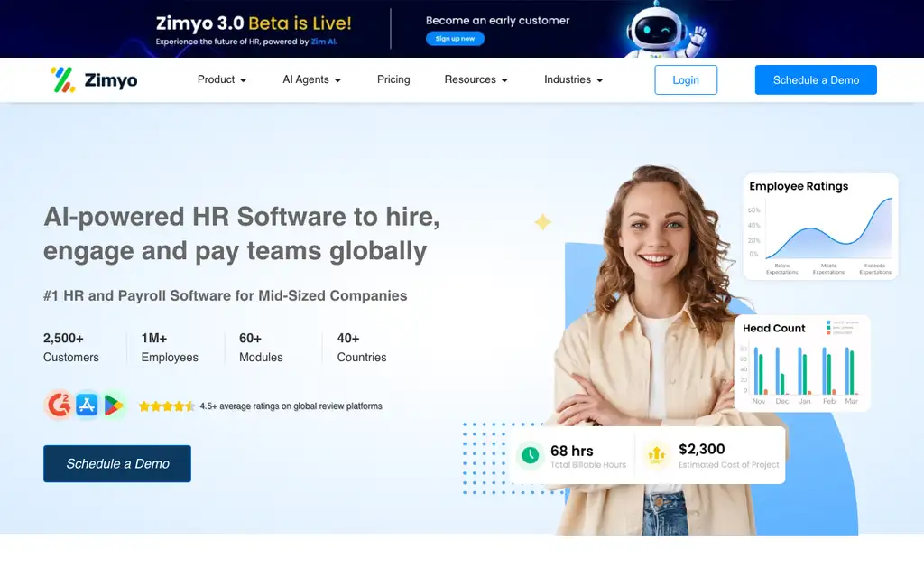The image size is (924, 578).
Task: Expand the Industries dropdown arrow
Action: pos(600,80)
